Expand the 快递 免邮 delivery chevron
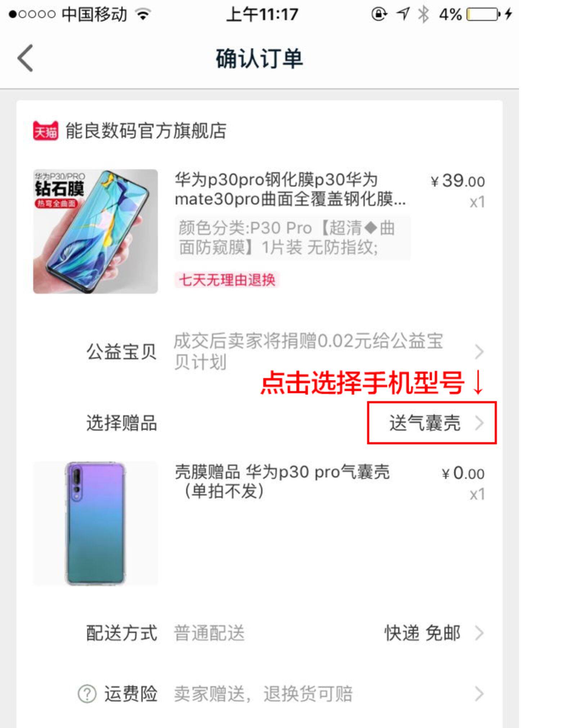 pos(479,633)
